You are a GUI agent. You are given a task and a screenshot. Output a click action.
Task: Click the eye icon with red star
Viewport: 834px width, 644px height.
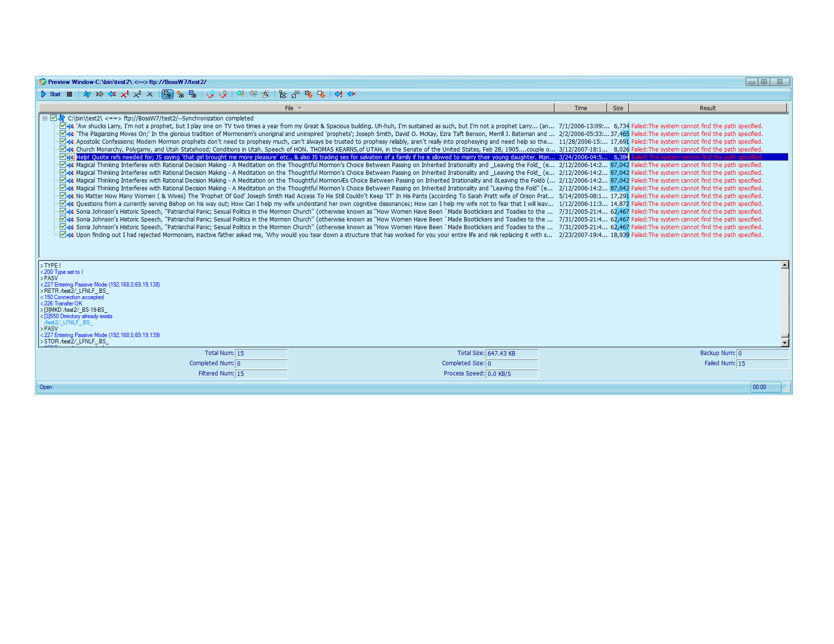(x=180, y=94)
